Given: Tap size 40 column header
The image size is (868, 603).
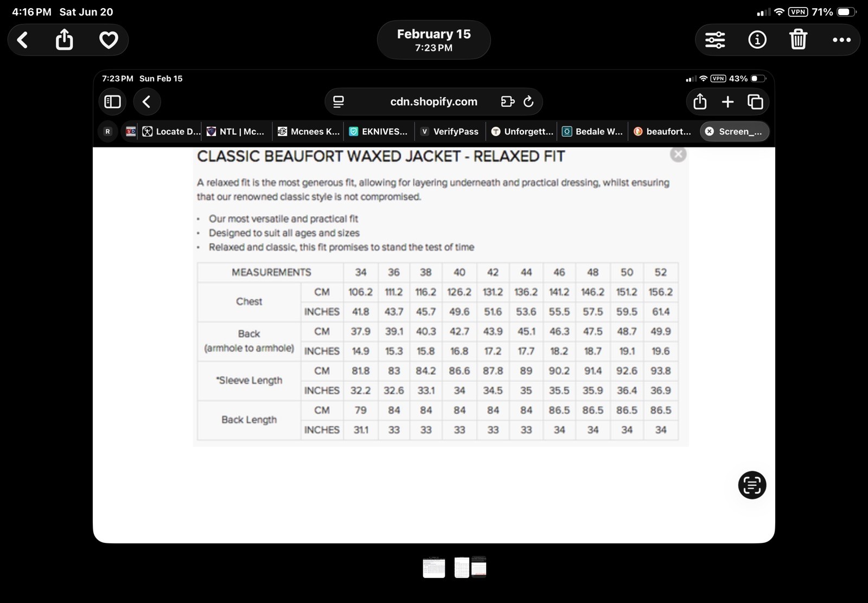Looking at the screenshot, I should (x=459, y=272).
